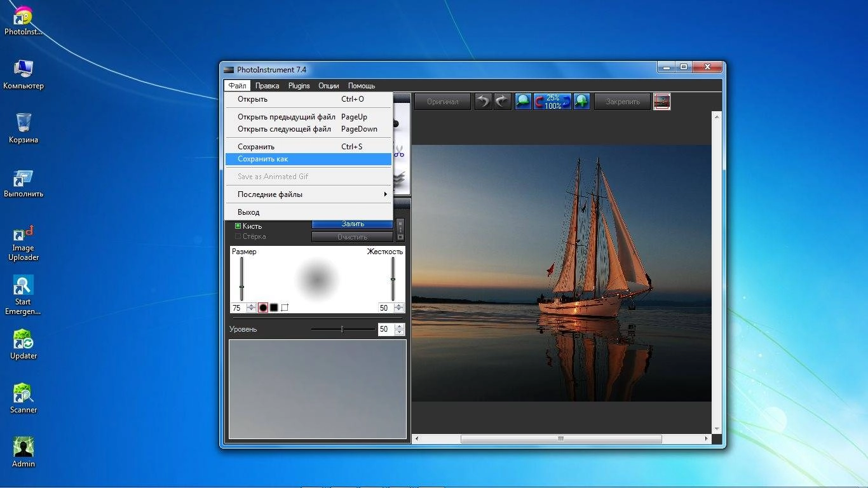Click the horizontal scrollbar right arrow
Screen dimensions: 868x488
pos(707,438)
